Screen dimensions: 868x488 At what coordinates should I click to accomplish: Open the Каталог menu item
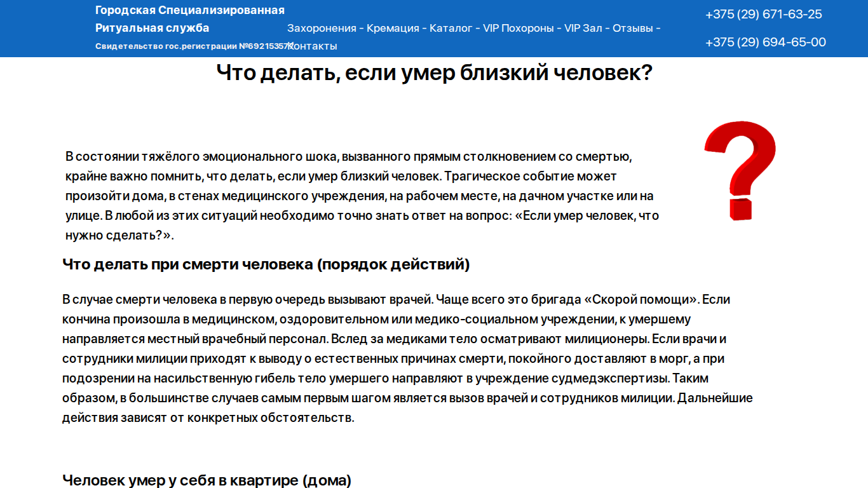click(x=451, y=28)
